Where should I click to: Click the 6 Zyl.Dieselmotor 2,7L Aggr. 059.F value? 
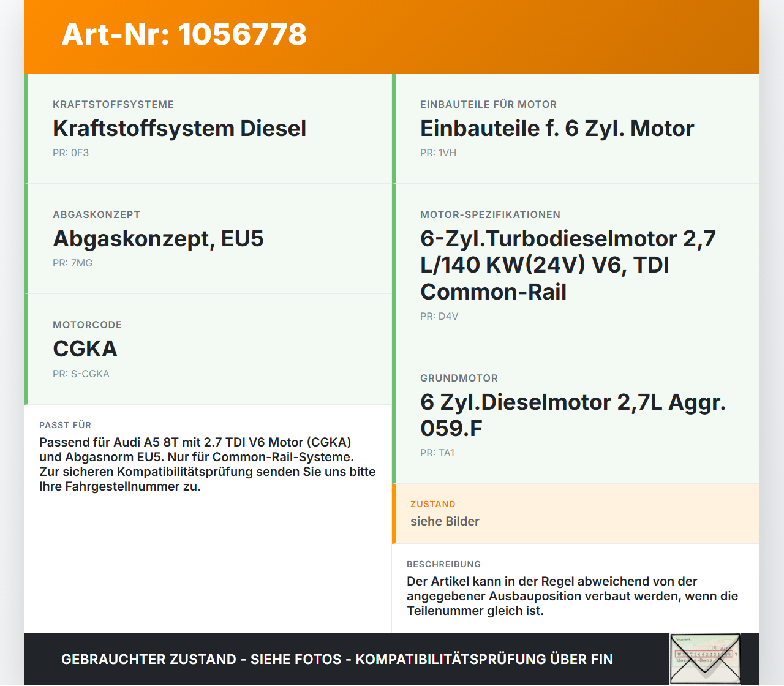[x=573, y=415]
